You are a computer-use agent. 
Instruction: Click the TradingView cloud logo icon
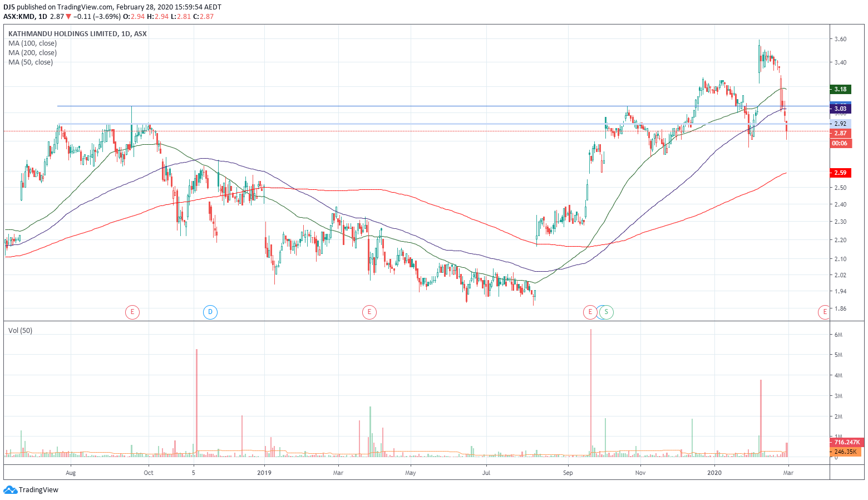click(10, 490)
